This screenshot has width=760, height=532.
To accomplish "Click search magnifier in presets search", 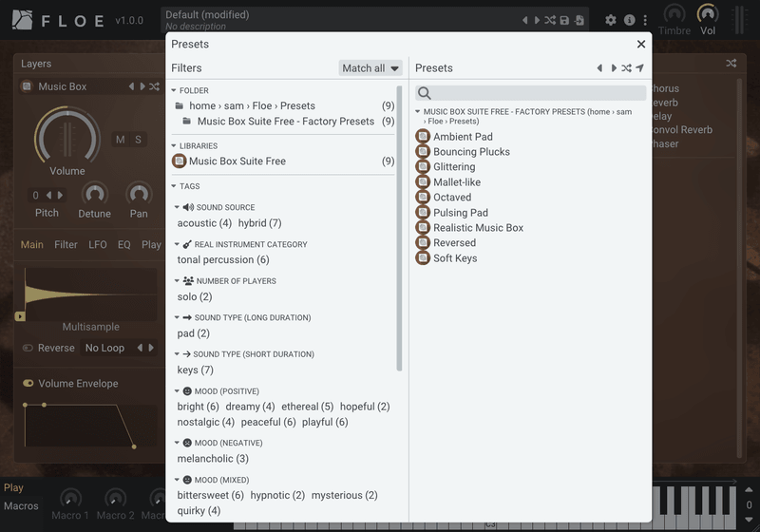I will click(424, 93).
